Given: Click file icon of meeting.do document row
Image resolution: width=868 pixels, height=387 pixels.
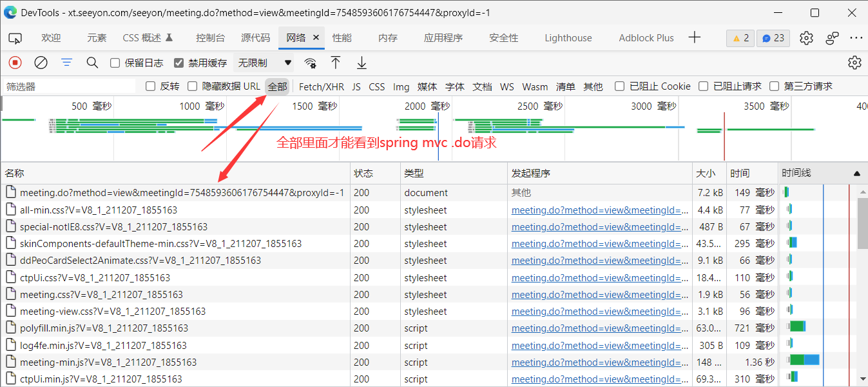Looking at the screenshot, I should [x=10, y=192].
